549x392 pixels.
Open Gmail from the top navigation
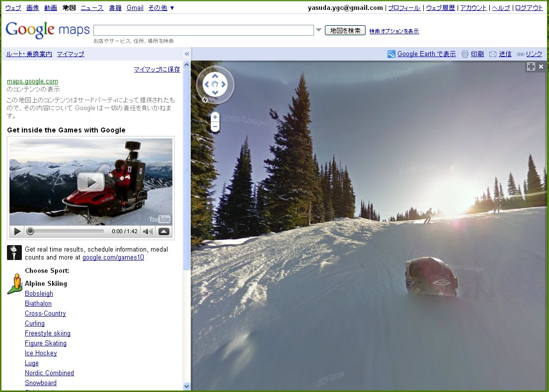(135, 8)
